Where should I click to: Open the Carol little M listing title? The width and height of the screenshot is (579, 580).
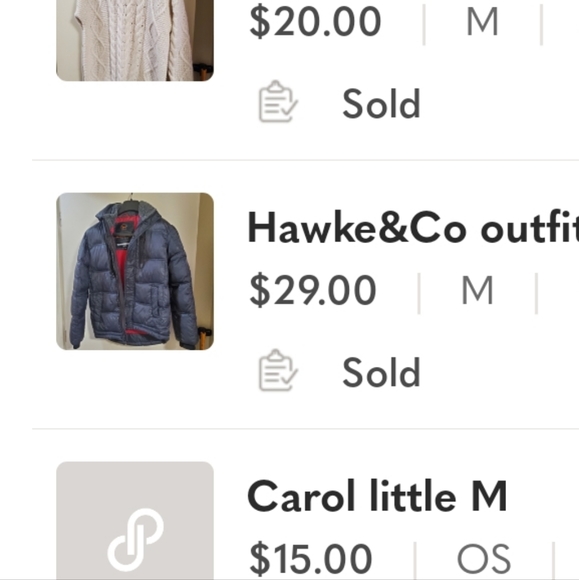[377, 496]
